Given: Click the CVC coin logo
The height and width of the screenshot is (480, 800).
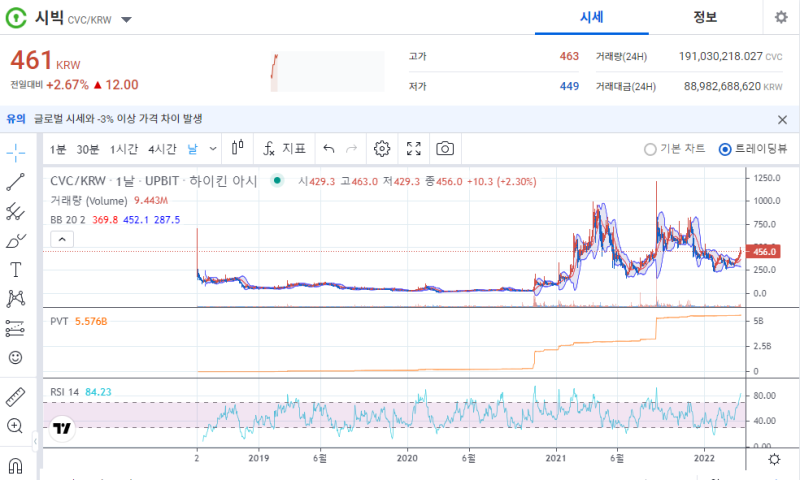Looking at the screenshot, I should pos(16,18).
